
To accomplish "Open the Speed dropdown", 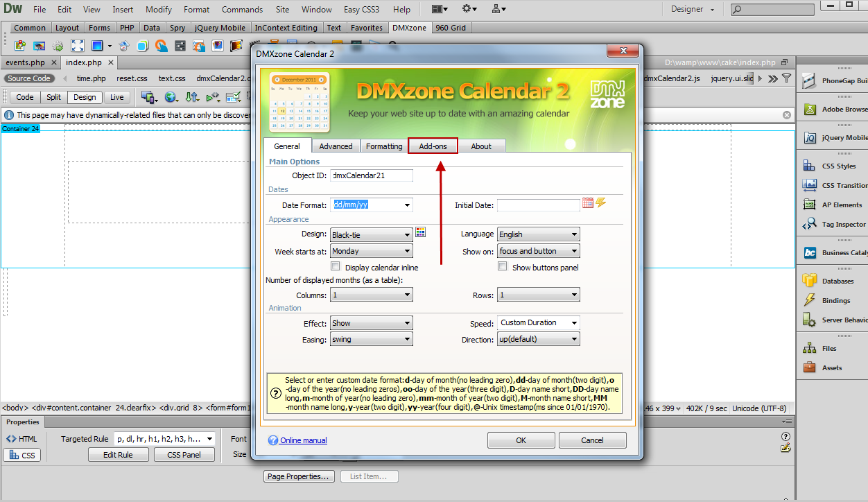I will [x=539, y=322].
